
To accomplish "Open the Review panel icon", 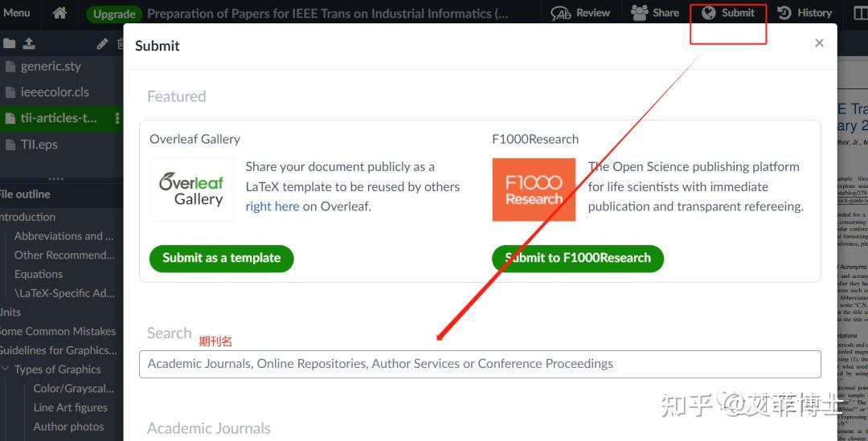I will click(x=561, y=13).
